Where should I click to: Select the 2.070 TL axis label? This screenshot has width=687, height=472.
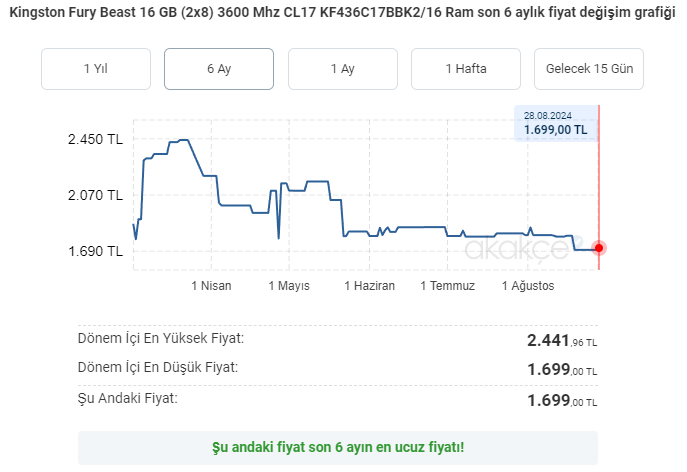(95, 195)
